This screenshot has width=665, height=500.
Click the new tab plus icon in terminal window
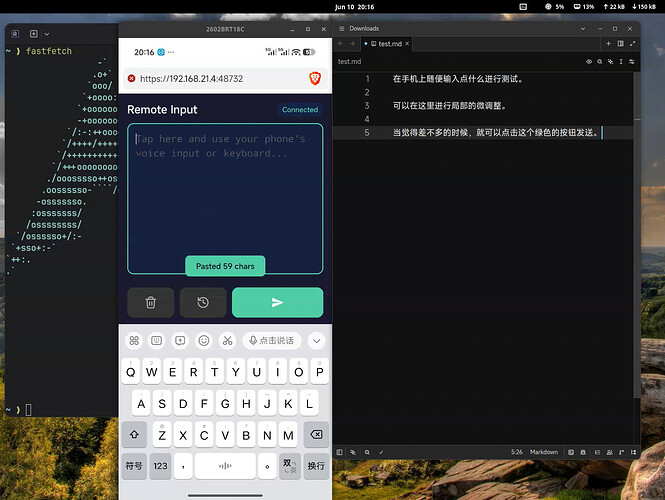[34, 34]
